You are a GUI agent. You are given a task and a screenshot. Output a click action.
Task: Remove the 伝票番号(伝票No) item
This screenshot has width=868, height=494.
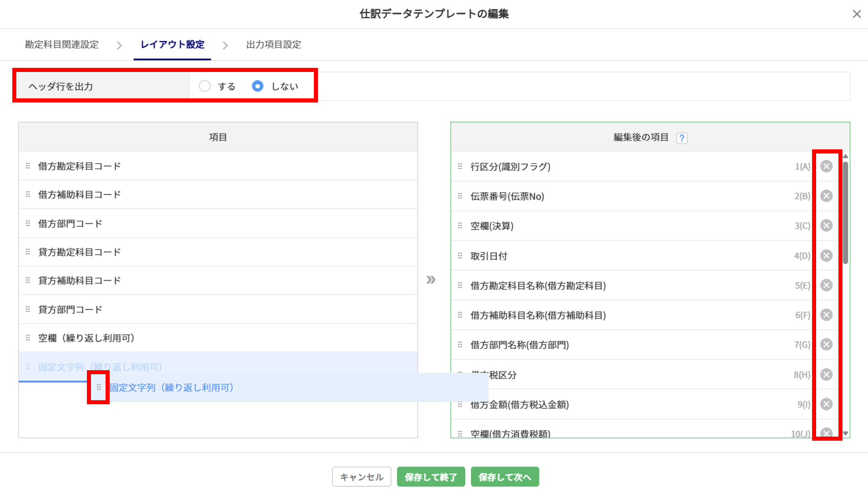[x=826, y=196]
